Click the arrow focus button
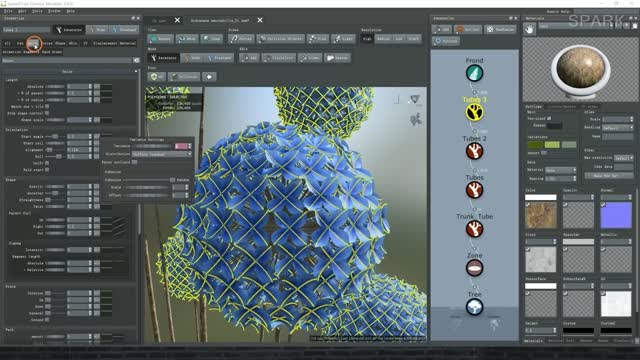The image size is (640, 360). [x=209, y=77]
